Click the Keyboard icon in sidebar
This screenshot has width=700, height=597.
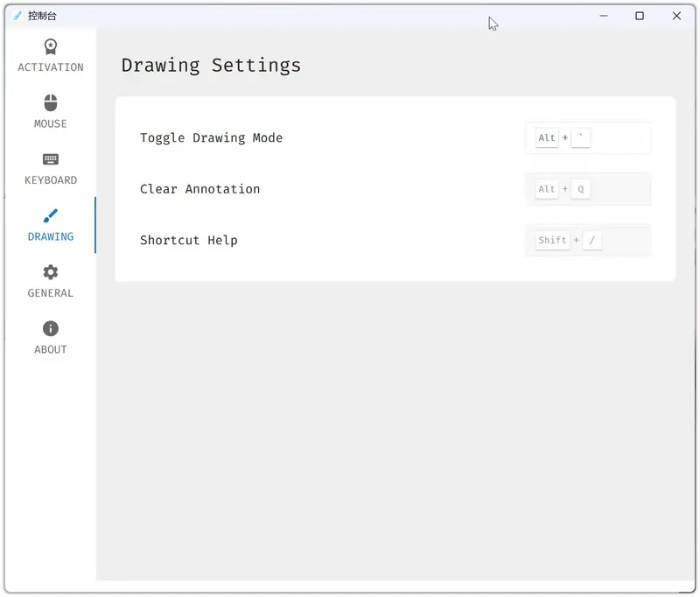[51, 159]
